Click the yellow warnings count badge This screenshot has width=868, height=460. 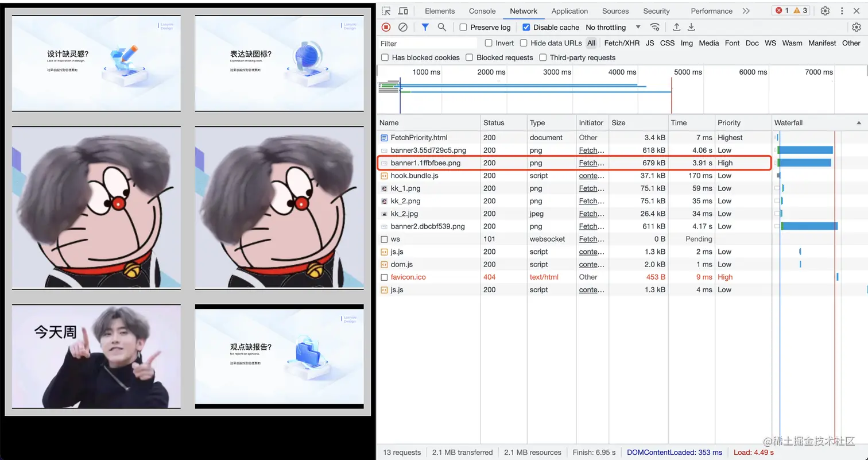tap(801, 11)
